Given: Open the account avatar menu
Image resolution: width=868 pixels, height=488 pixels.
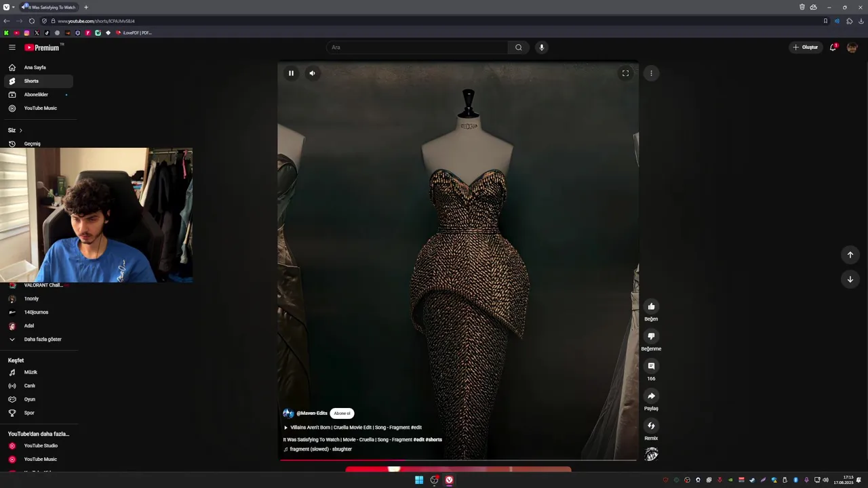Looking at the screenshot, I should [852, 47].
